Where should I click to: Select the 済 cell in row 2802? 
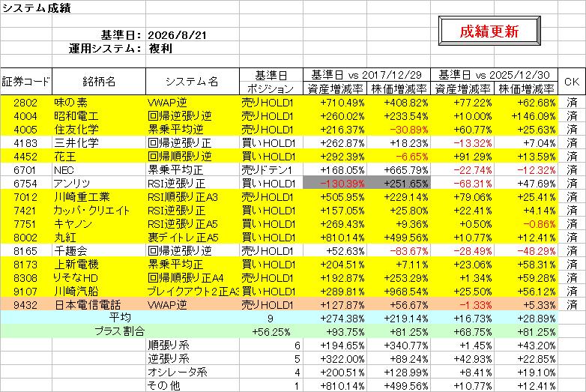pyautogui.click(x=572, y=103)
